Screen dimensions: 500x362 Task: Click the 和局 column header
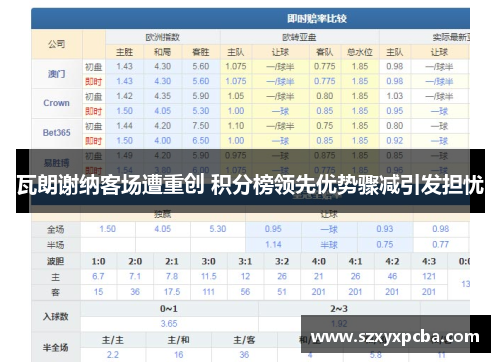point(162,52)
